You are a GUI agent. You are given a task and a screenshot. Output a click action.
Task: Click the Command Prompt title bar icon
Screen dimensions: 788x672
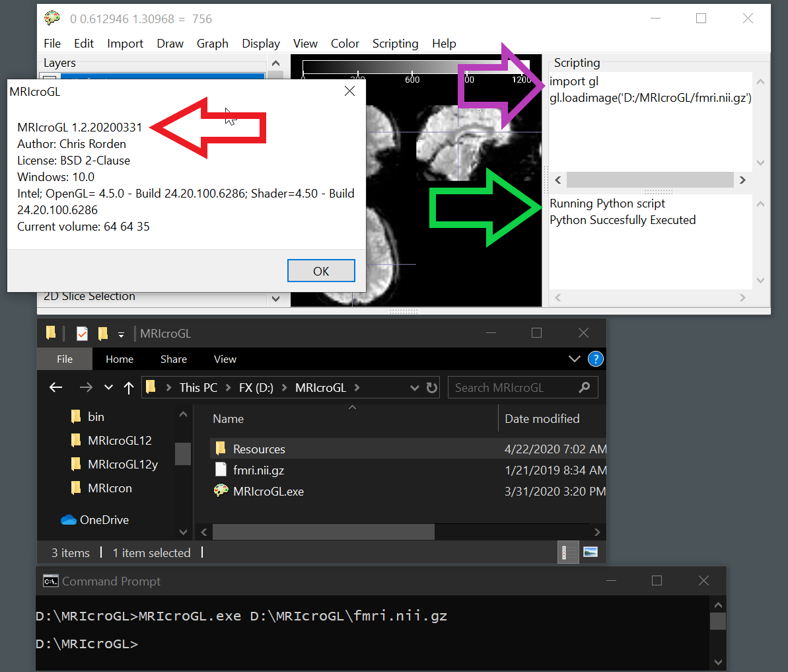[x=50, y=581]
